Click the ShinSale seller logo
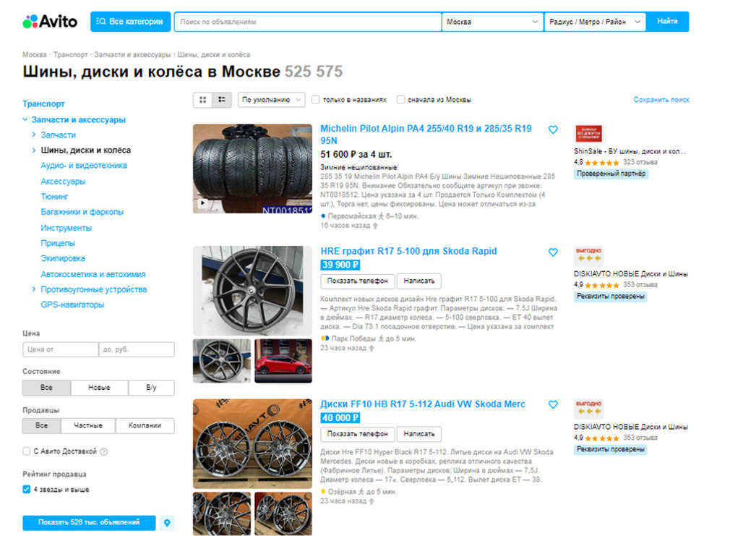Viewport: 756px width, 536px height. click(588, 134)
